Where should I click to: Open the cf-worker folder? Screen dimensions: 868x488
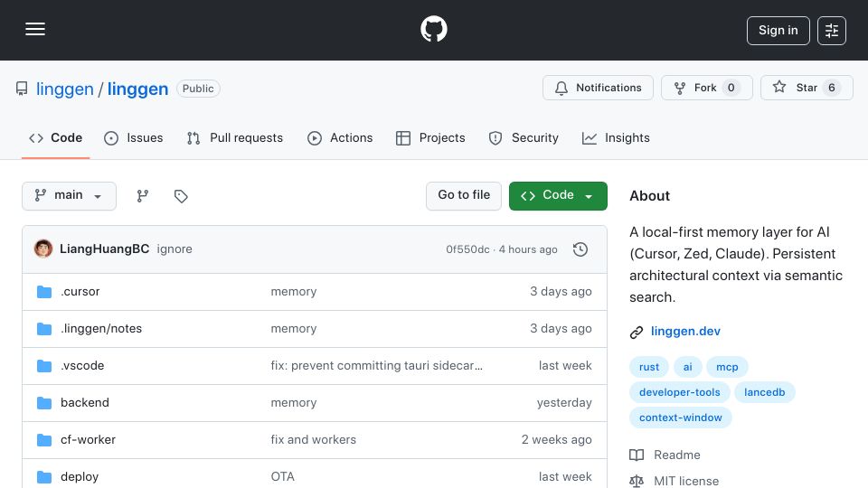point(88,440)
